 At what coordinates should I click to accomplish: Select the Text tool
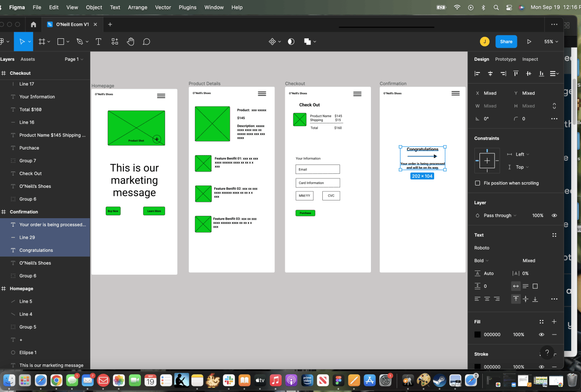pos(98,42)
